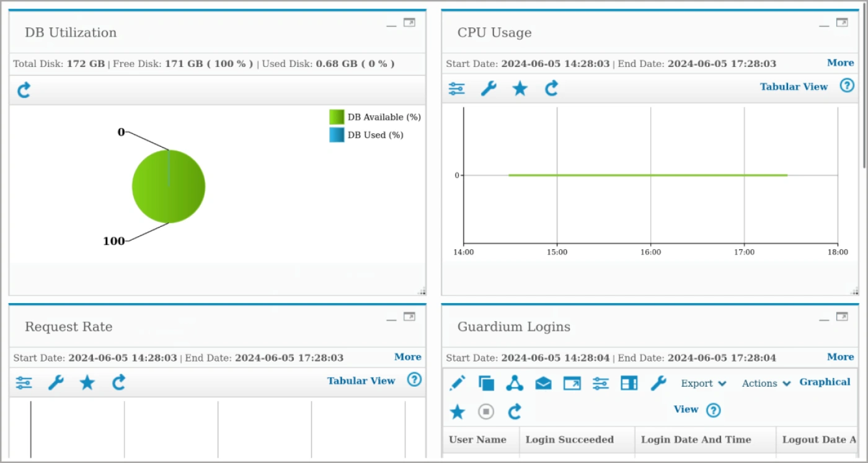
Task: Click the stop icon in Guardium Logins
Action: click(x=486, y=412)
